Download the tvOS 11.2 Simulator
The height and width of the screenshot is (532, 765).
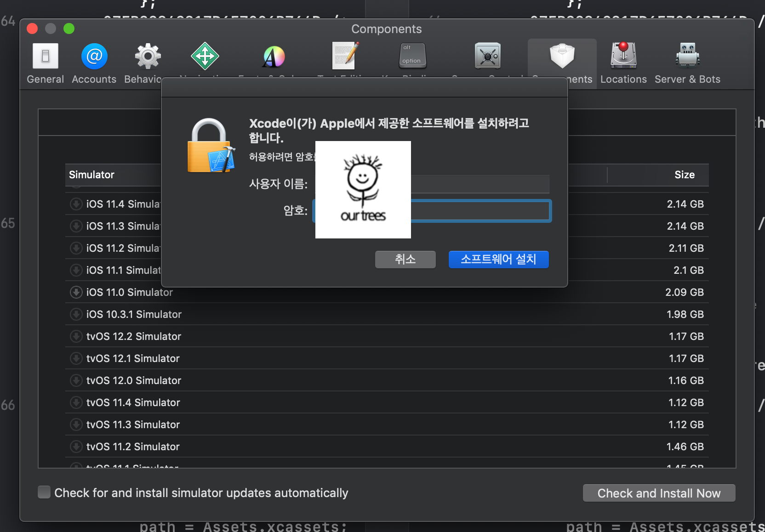[x=76, y=446]
